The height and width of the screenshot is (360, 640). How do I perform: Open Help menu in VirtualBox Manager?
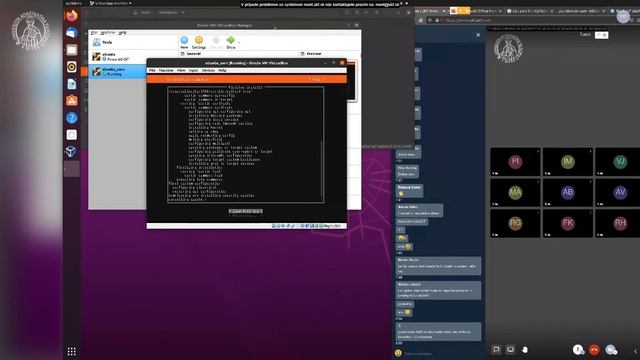(122, 33)
